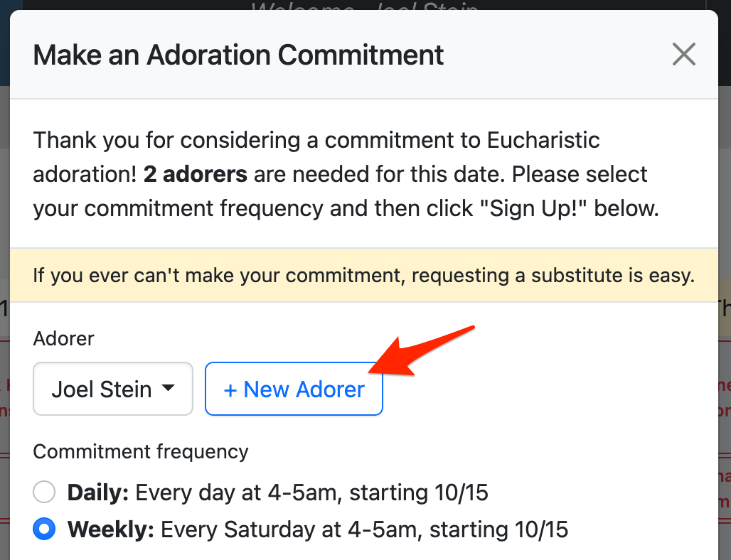Click the "Weekly: Every Saturday" label text

[317, 529]
